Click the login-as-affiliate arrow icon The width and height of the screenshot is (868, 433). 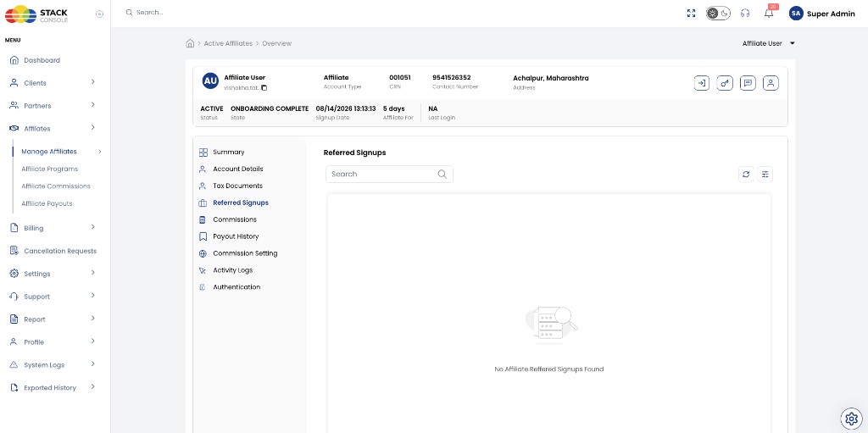701,83
